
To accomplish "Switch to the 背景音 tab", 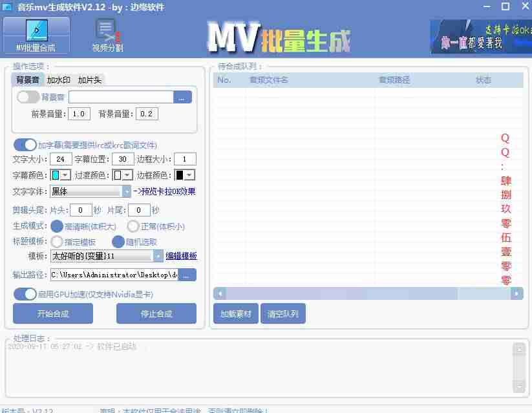I will point(28,79).
